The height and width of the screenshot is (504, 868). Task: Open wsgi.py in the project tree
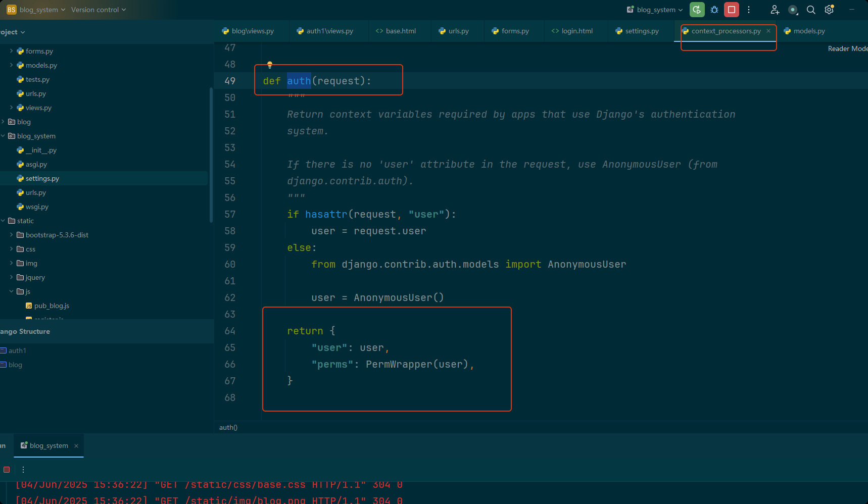(x=37, y=207)
